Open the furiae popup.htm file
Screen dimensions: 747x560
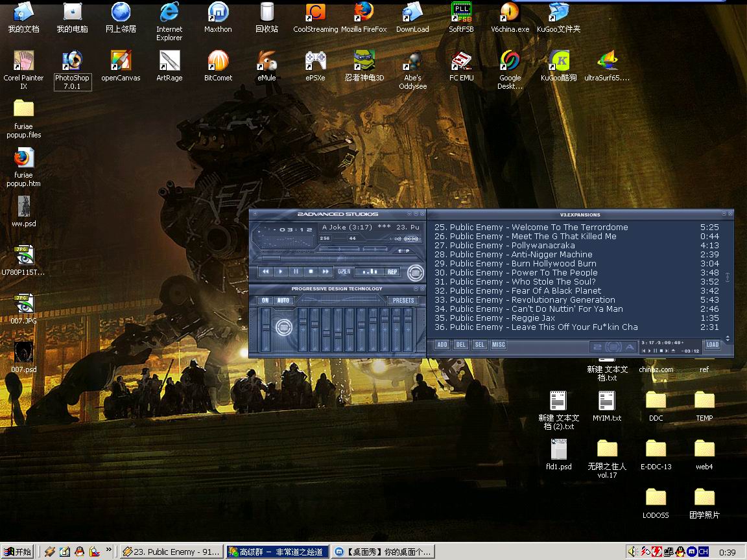click(x=23, y=167)
